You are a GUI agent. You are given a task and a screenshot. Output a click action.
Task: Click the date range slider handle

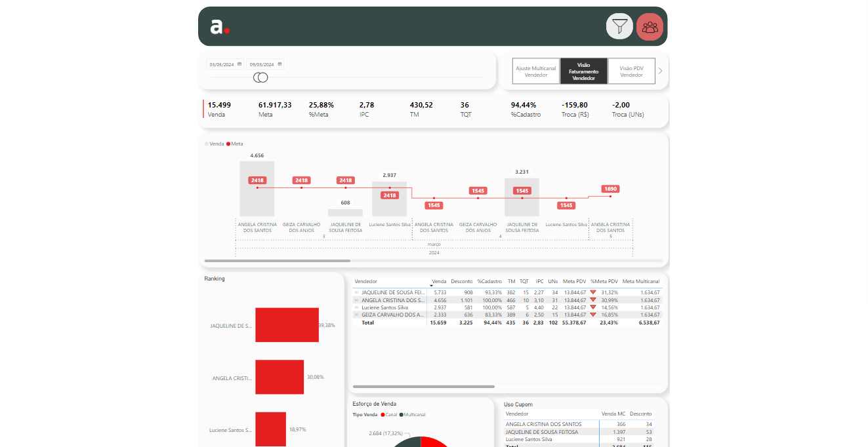click(261, 77)
